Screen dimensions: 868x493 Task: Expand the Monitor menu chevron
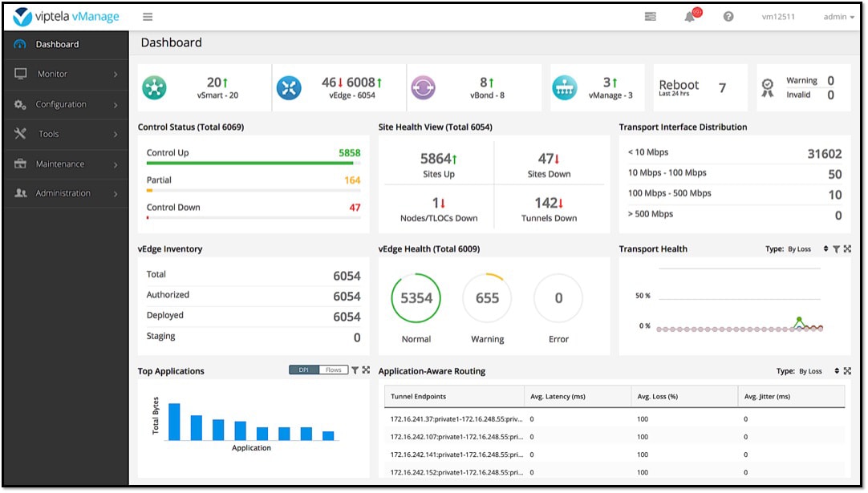116,74
